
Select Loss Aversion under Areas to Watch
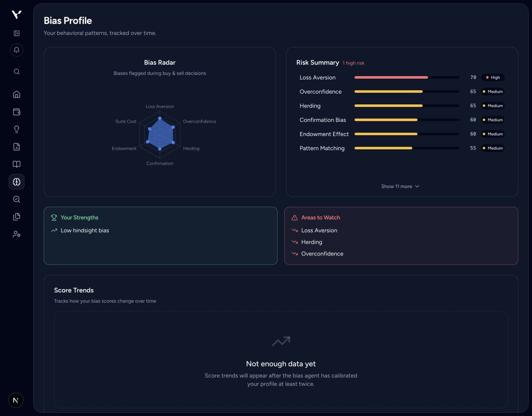coord(319,230)
